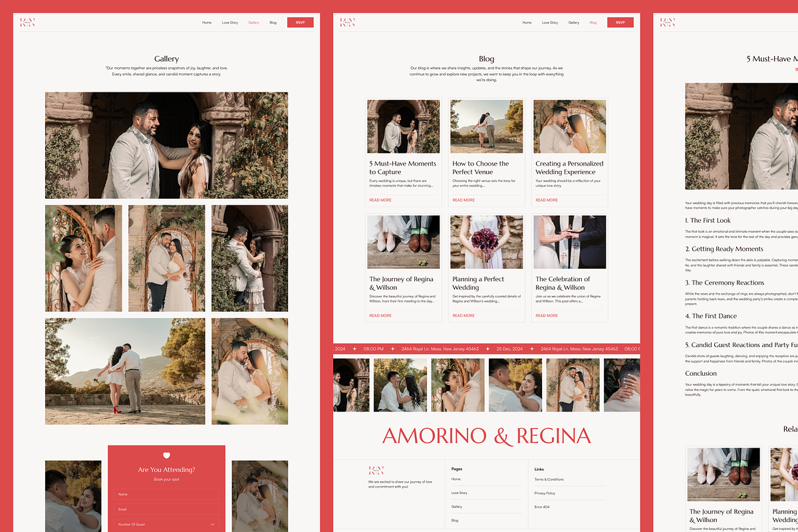
Task: Read more about Planning a Perfect Wedding
Action: pyautogui.click(x=464, y=316)
